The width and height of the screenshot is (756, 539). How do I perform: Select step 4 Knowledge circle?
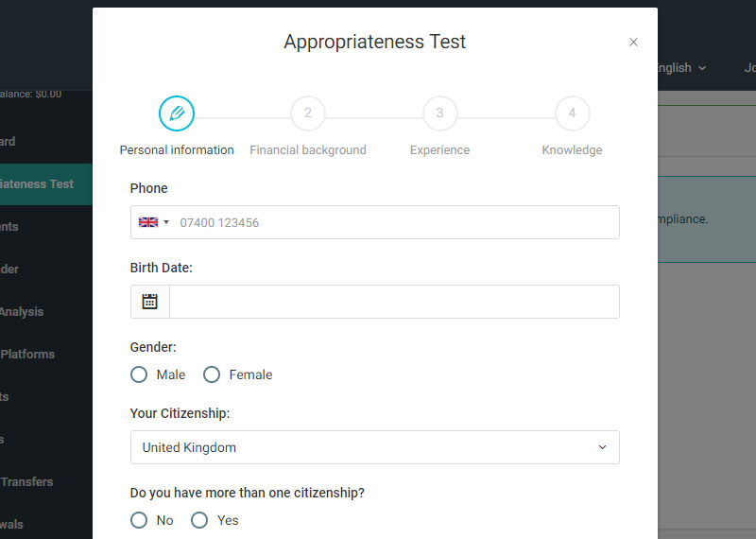coord(572,113)
